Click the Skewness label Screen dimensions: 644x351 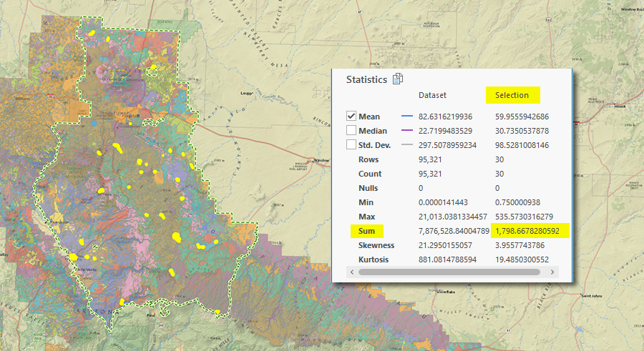coord(376,245)
